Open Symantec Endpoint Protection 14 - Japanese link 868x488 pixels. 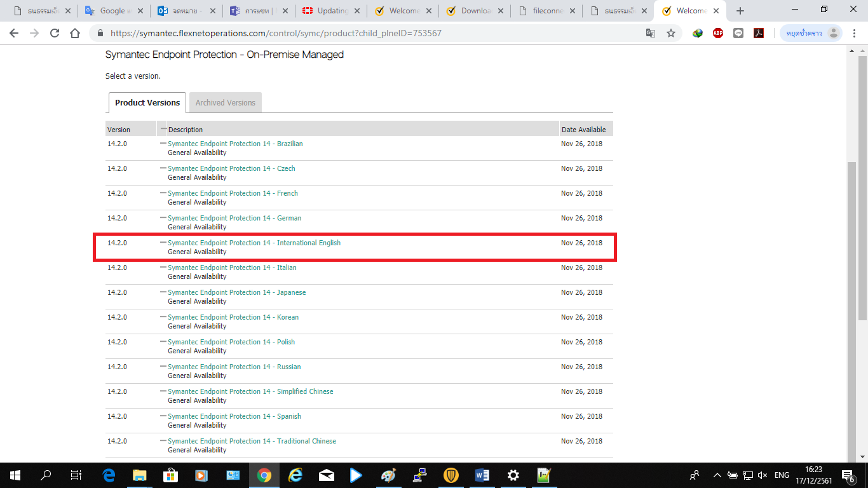236,292
